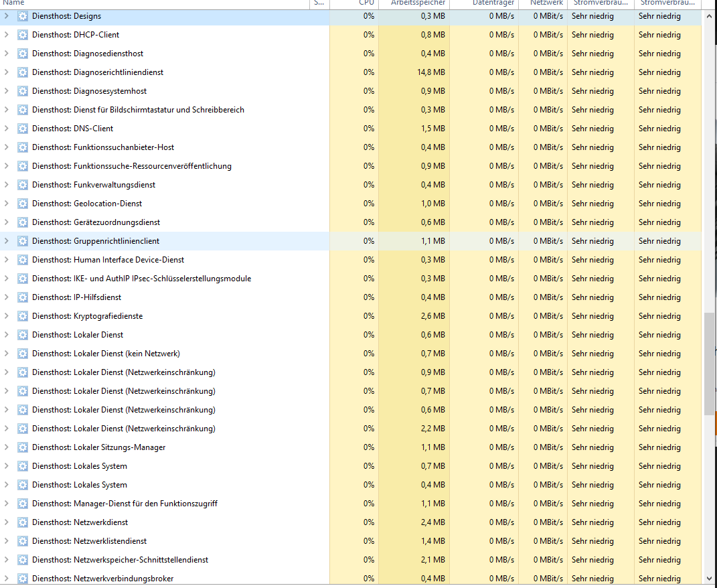717x588 pixels.
Task: Click 0 MB/s in the Gerätezuordnungsdienst row
Action: [x=501, y=222]
